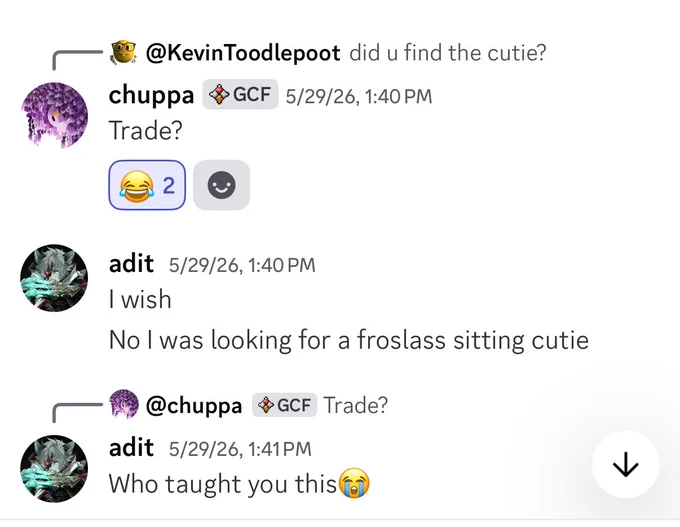The image size is (680, 527).
Task: Click the GCF tag in the reply preview
Action: click(284, 405)
